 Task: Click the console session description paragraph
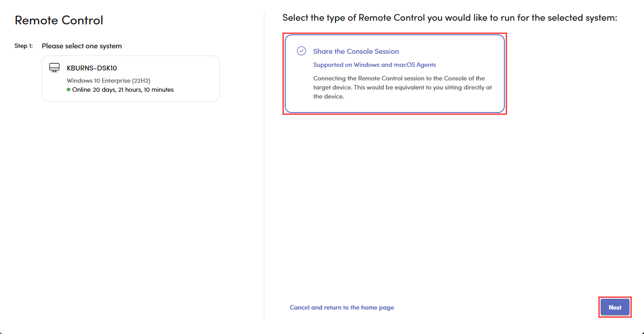pos(402,87)
